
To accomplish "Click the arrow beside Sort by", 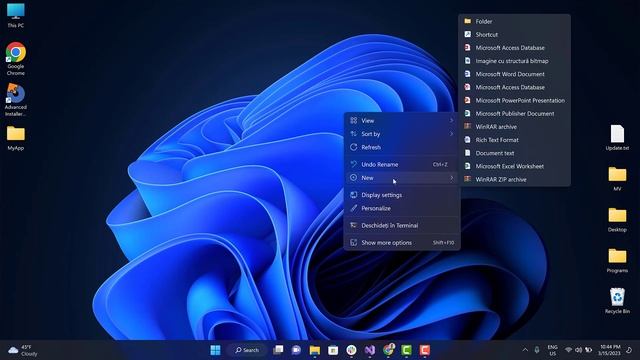I will coord(451,134).
